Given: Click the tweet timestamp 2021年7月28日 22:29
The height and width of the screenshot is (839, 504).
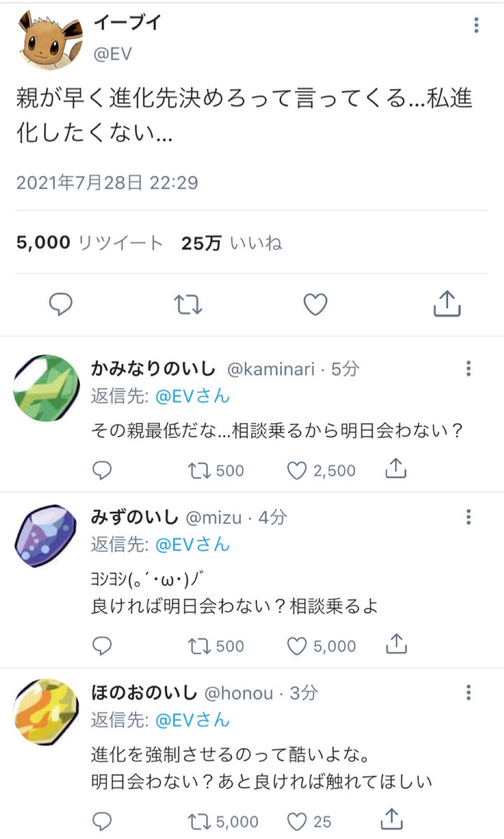Looking at the screenshot, I should 108,184.
